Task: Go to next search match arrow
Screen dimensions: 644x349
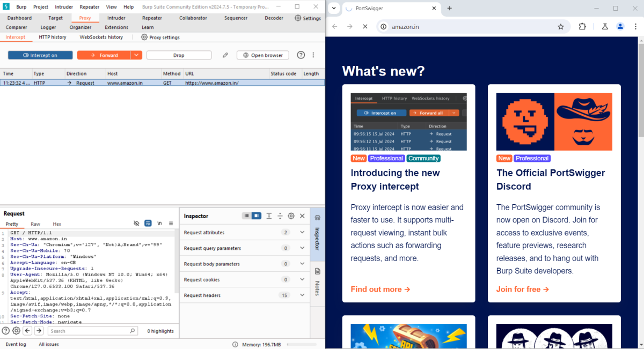Action: coord(39,331)
